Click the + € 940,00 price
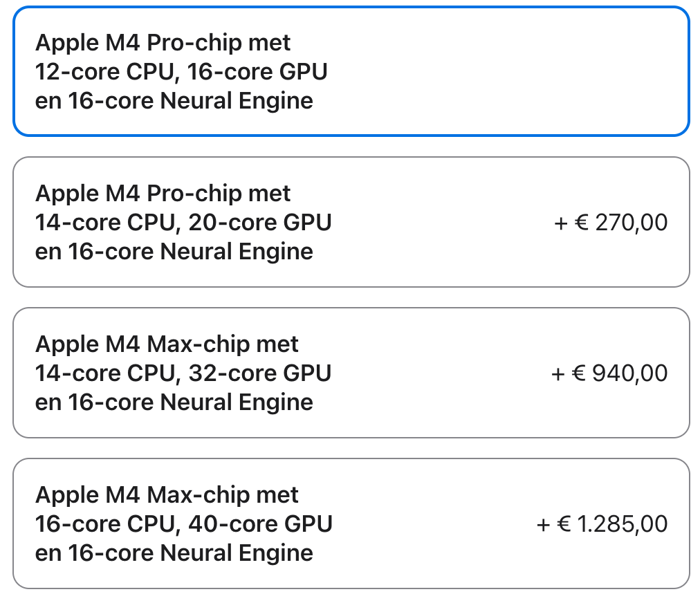 (x=609, y=373)
